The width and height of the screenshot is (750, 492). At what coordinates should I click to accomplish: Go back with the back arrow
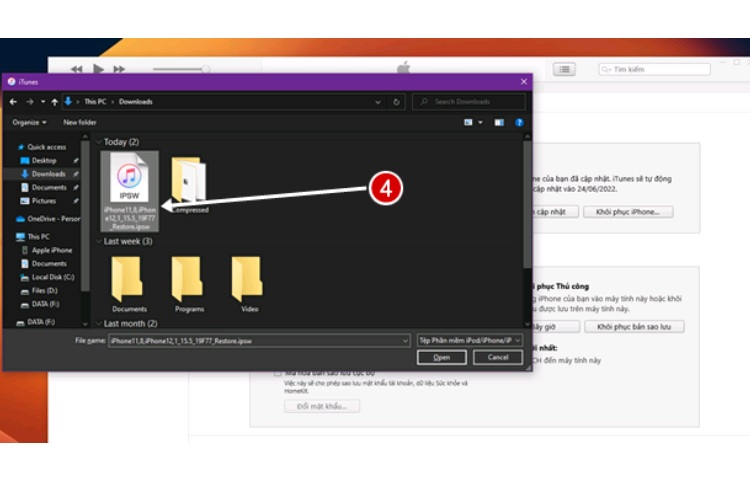tap(13, 102)
